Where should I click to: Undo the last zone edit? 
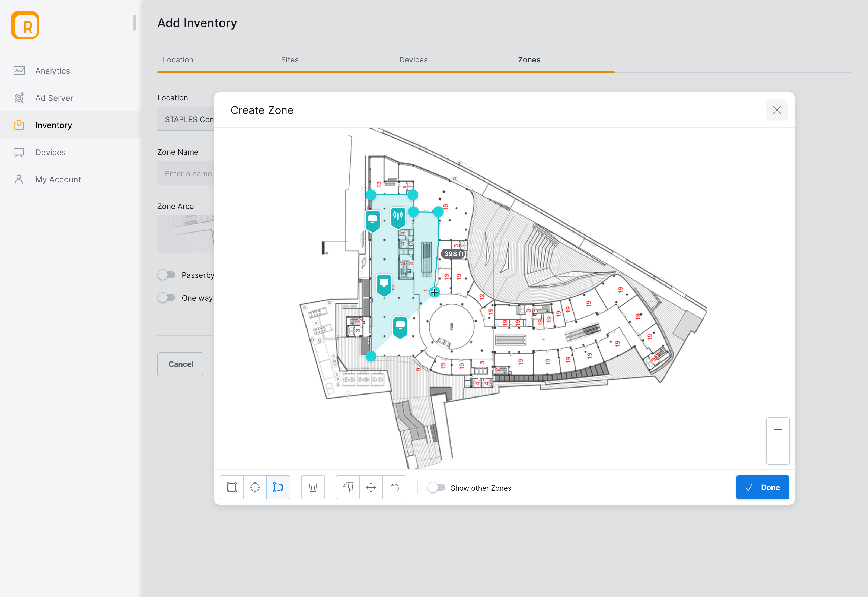point(395,487)
